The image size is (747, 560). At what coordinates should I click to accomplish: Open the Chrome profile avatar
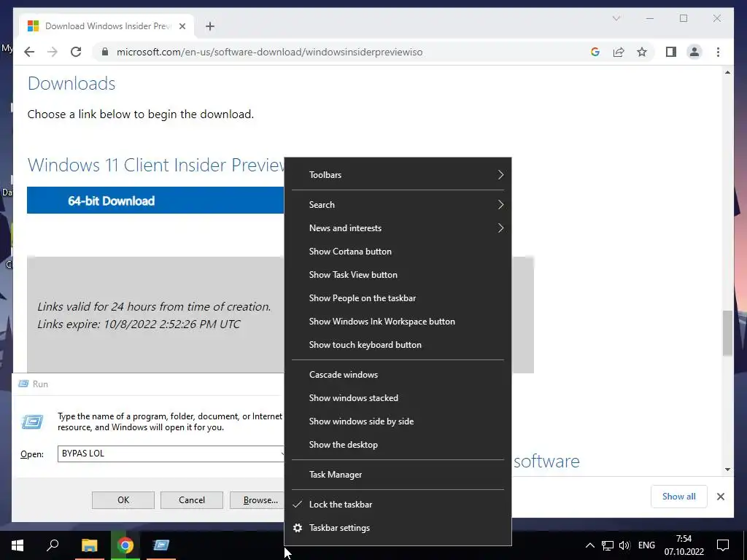pyautogui.click(x=694, y=52)
